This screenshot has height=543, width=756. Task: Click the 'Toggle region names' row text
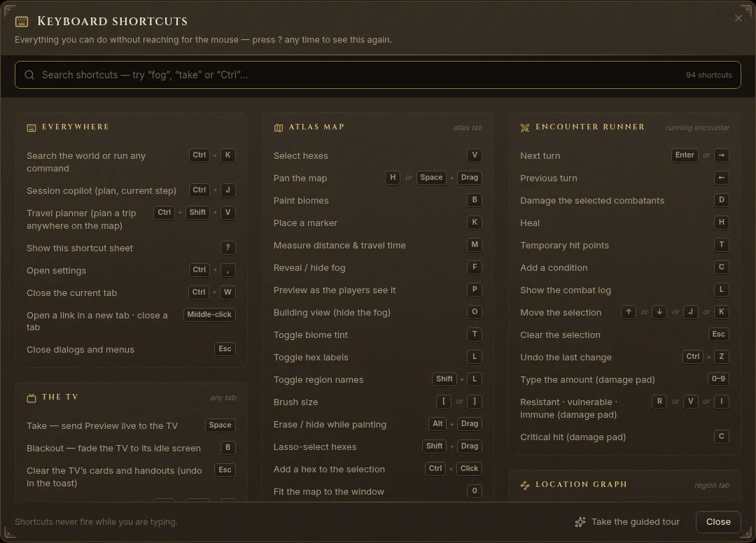pos(318,380)
